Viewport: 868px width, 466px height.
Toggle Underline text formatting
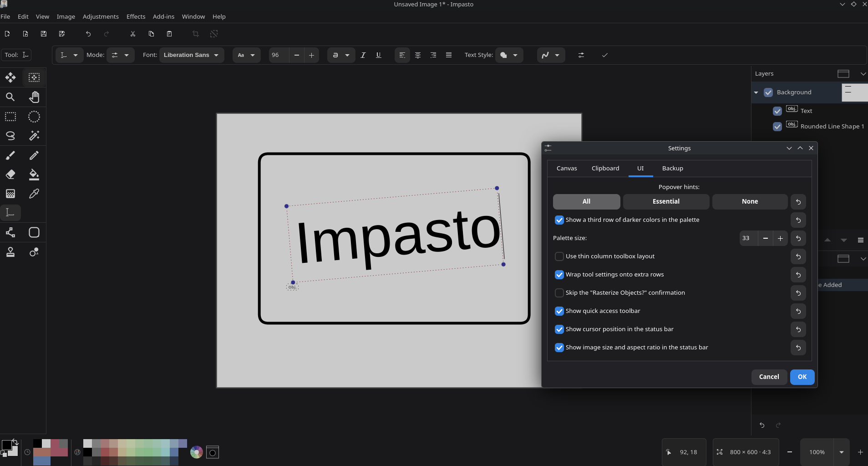tap(379, 55)
